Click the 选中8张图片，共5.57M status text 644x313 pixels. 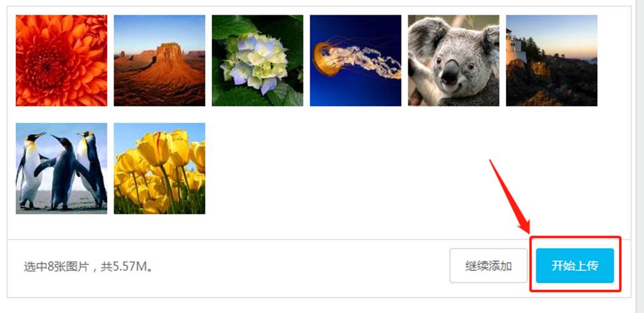click(x=89, y=267)
